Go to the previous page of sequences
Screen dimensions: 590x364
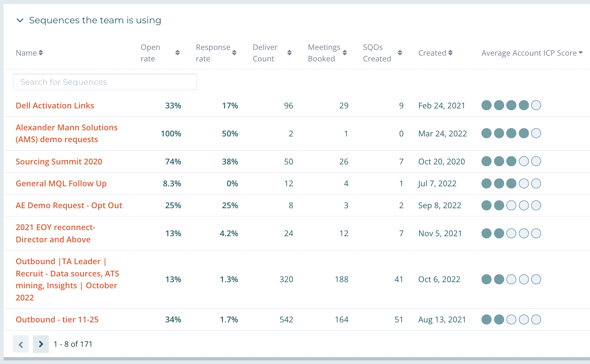click(x=21, y=344)
